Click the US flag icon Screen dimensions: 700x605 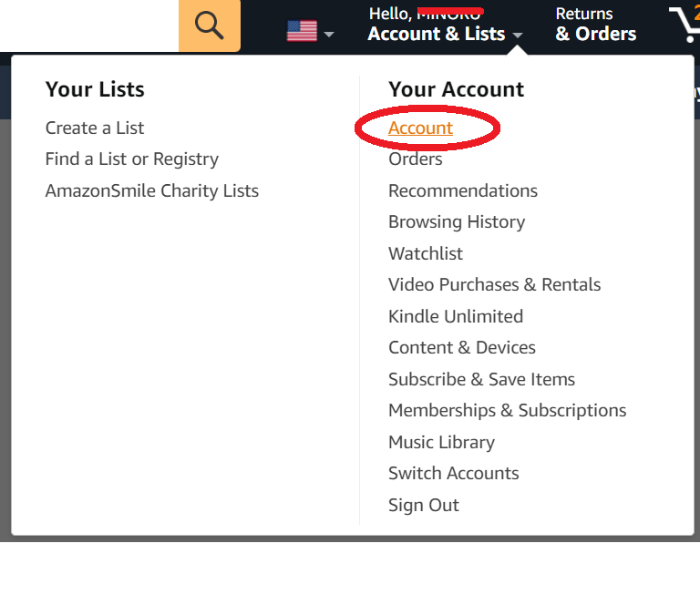pyautogui.click(x=302, y=31)
